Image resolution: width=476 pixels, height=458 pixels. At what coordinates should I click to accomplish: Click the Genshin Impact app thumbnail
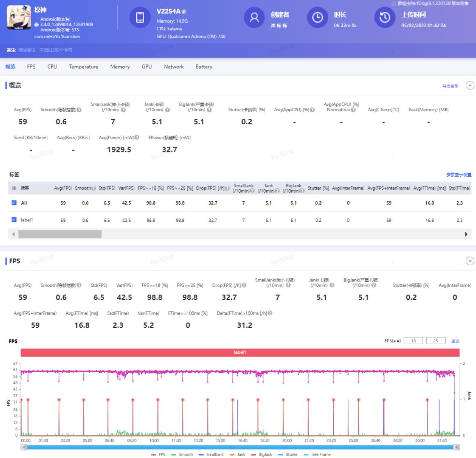[x=19, y=18]
